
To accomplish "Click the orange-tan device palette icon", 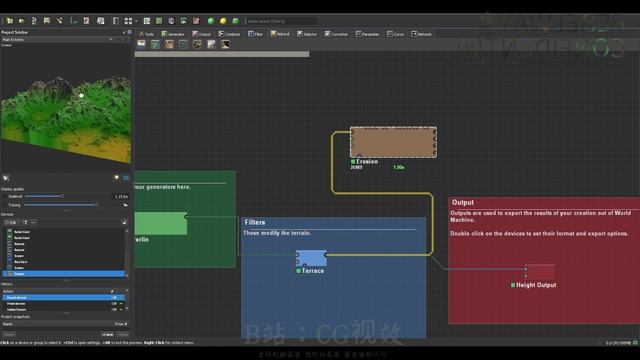I will tap(169, 44).
